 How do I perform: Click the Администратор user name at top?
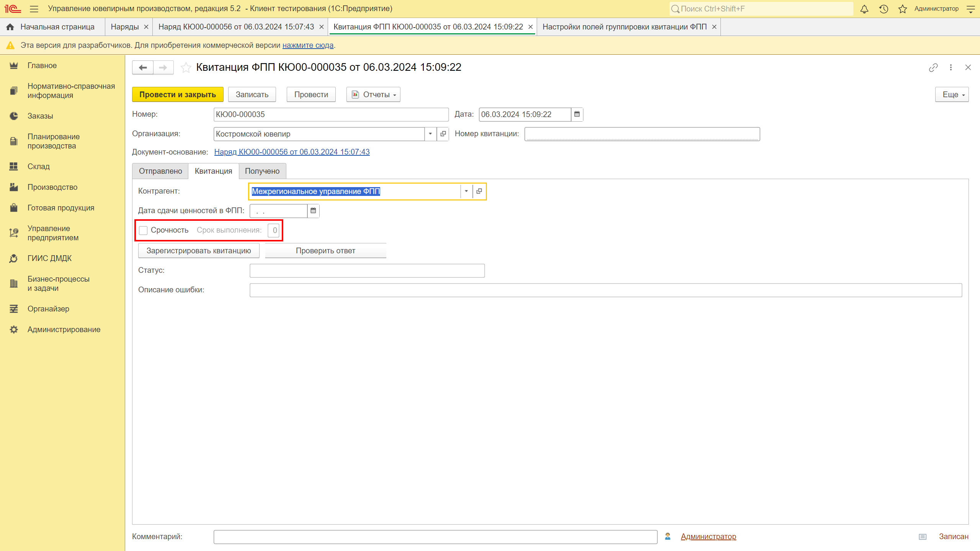[936, 9]
